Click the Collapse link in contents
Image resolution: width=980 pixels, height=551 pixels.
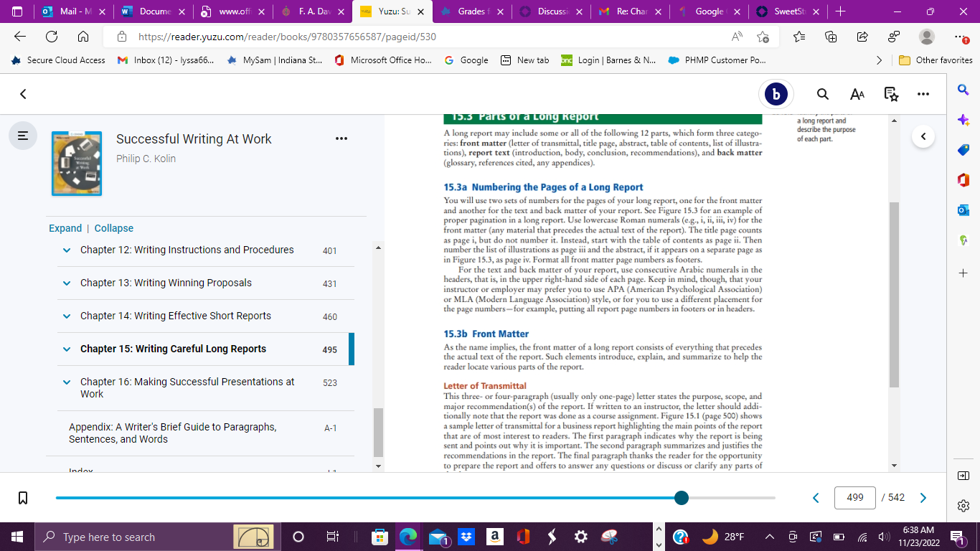[x=114, y=228]
